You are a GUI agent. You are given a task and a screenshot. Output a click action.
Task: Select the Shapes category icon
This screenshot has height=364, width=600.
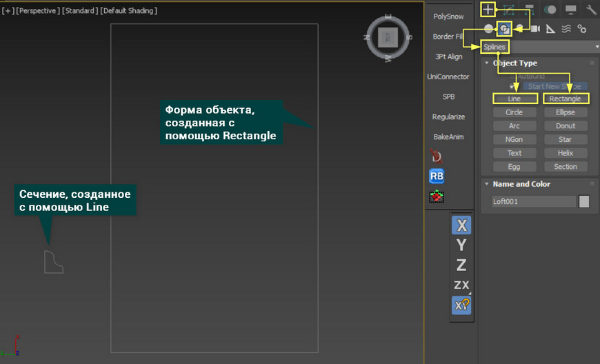coord(505,29)
